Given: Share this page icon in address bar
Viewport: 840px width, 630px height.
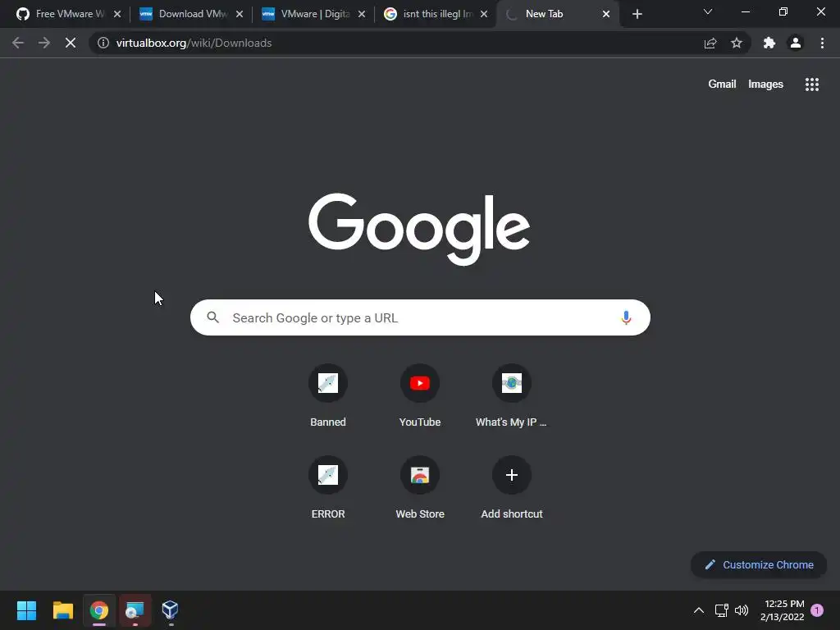Looking at the screenshot, I should click(710, 43).
